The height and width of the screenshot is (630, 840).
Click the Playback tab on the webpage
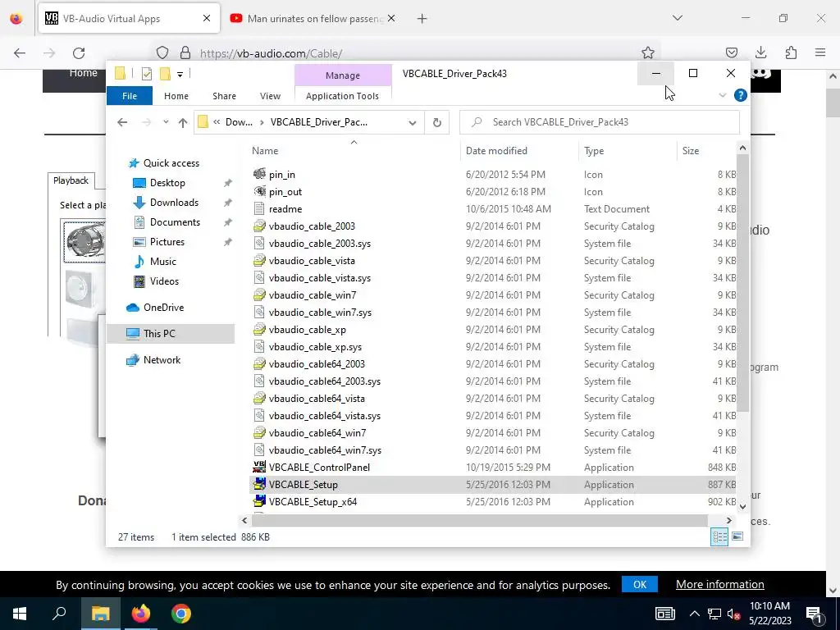(71, 180)
